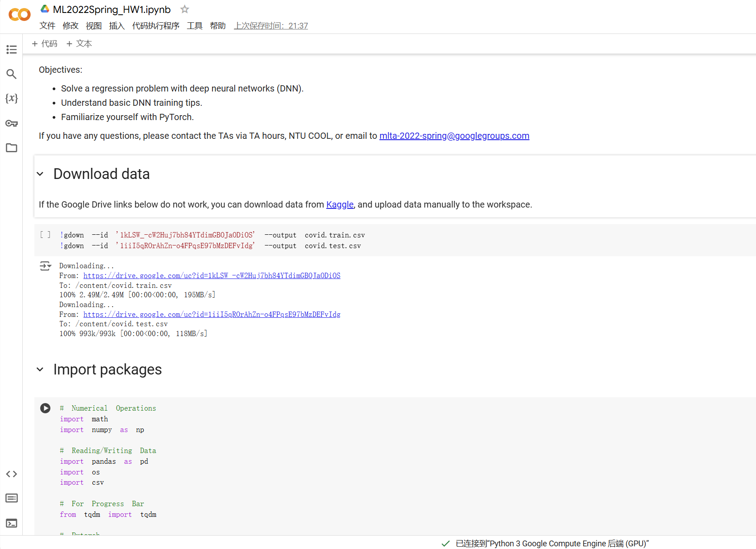
Task: Click the 'import csv' line
Action: tap(82, 482)
